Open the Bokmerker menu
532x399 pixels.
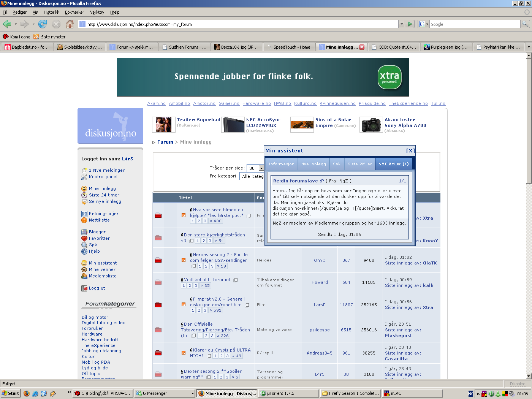click(74, 12)
